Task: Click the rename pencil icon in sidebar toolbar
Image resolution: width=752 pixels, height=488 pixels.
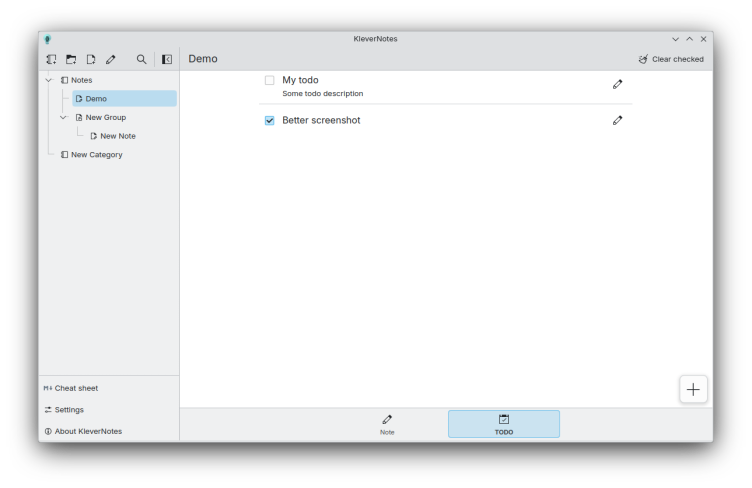Action: (111, 59)
